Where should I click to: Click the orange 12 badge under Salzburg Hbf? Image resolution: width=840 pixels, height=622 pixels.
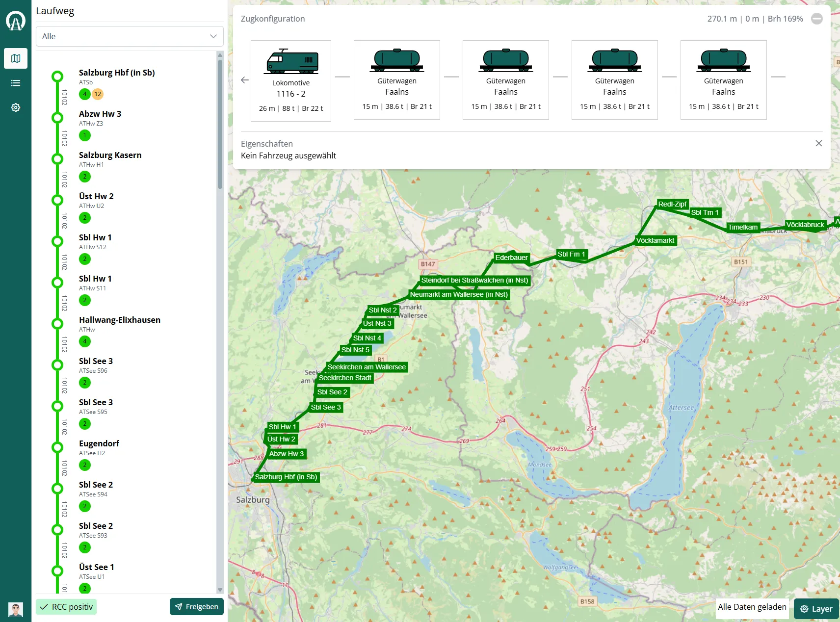(98, 94)
